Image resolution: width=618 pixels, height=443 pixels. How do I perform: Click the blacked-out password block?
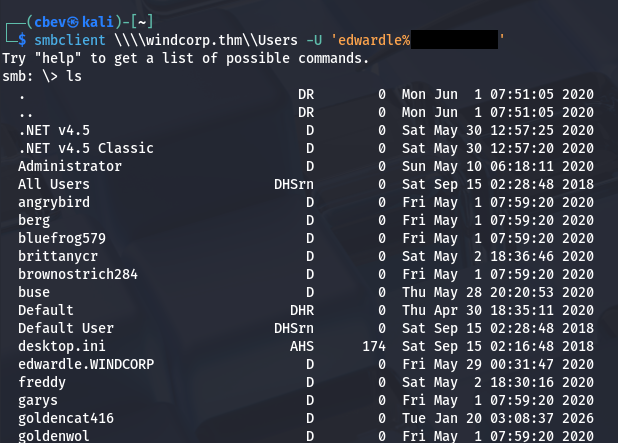click(454, 39)
